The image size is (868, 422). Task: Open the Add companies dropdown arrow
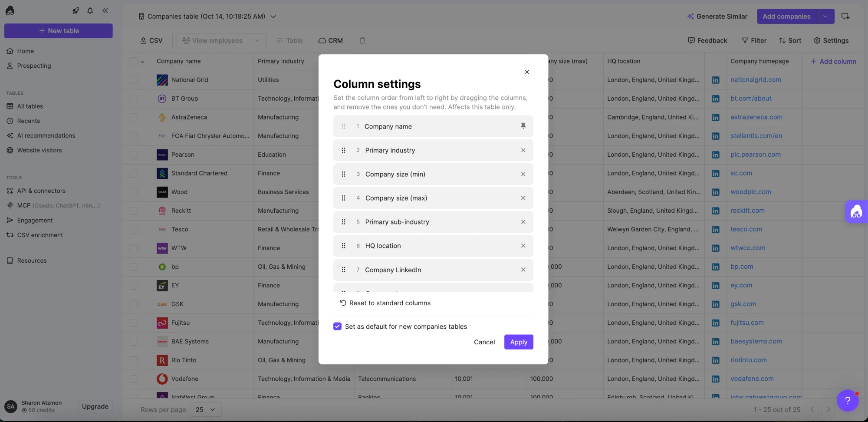tap(825, 16)
